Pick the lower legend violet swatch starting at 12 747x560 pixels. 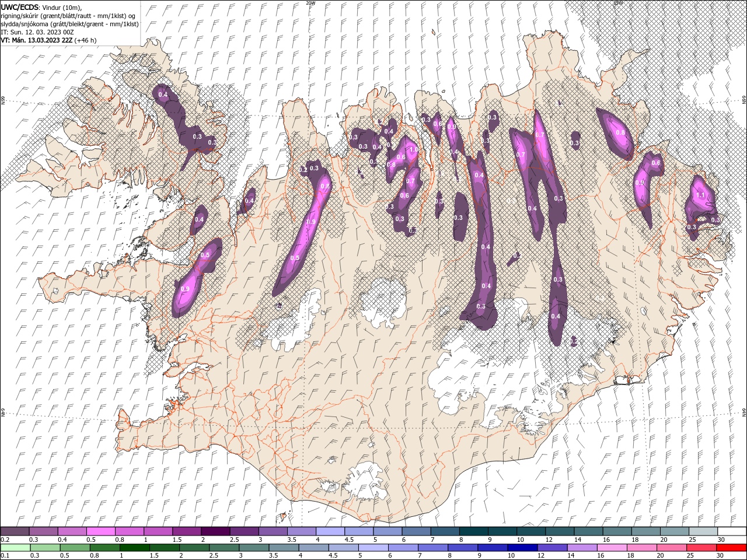(x=552, y=548)
